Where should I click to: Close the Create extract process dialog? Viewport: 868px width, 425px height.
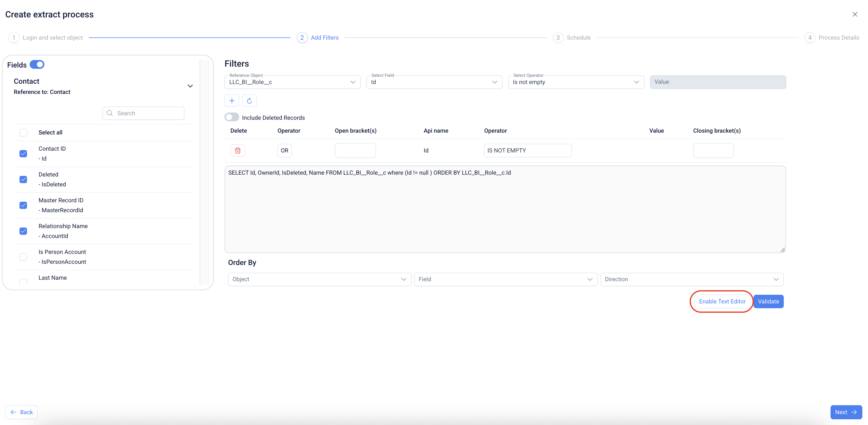pyautogui.click(x=855, y=14)
